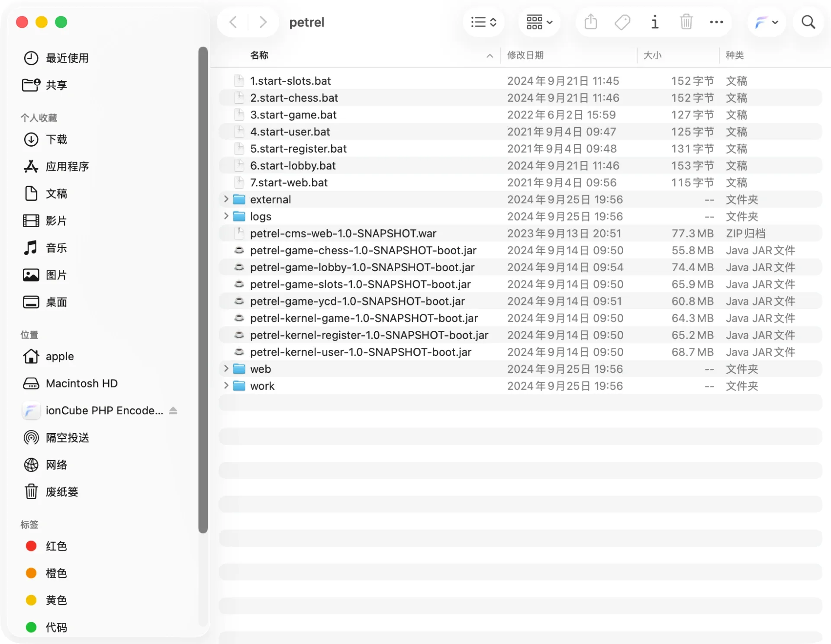Select the 音乐 sidebar icon

[31, 248]
